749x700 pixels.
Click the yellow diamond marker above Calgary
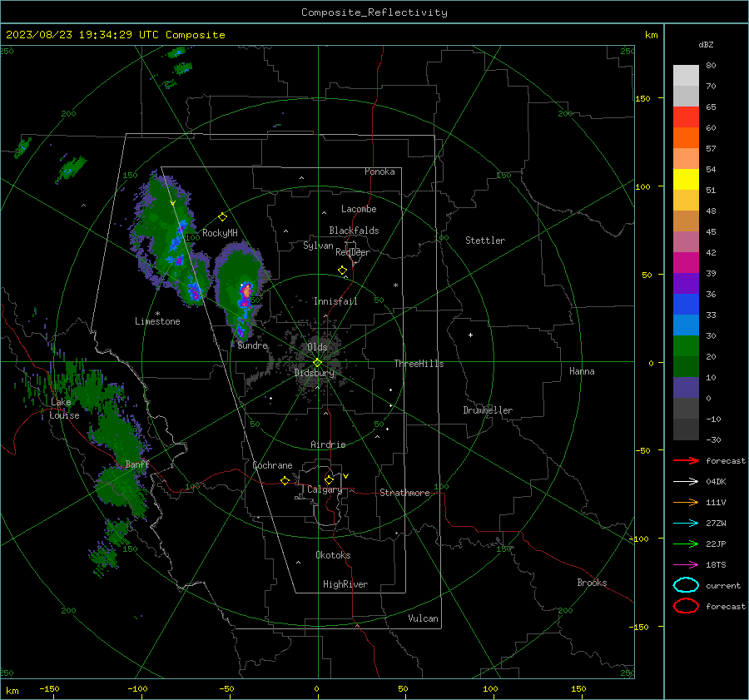[x=329, y=479]
